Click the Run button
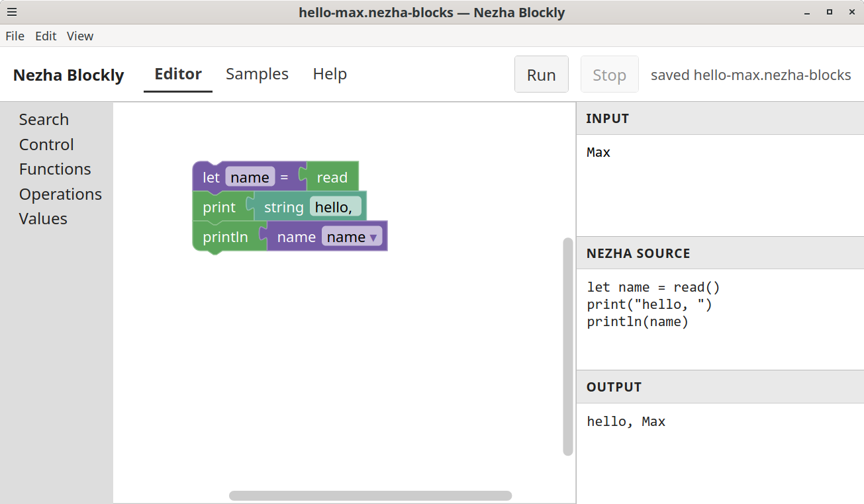The image size is (864, 504). click(x=542, y=75)
